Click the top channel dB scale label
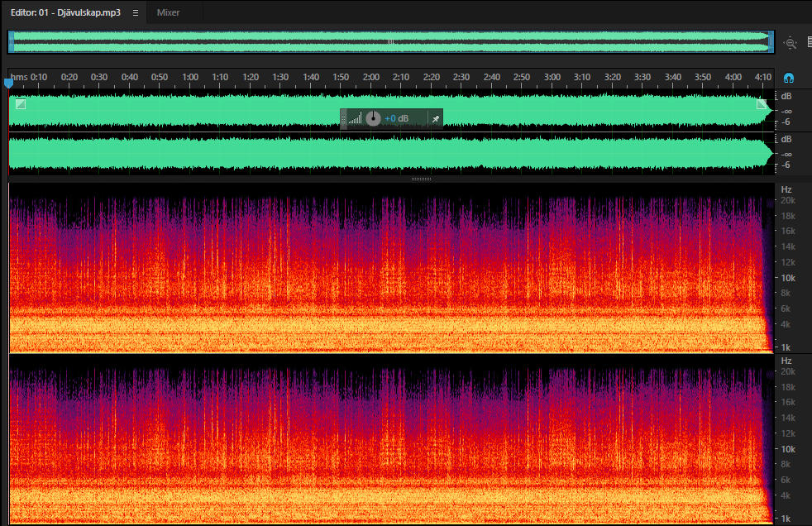 tap(786, 96)
